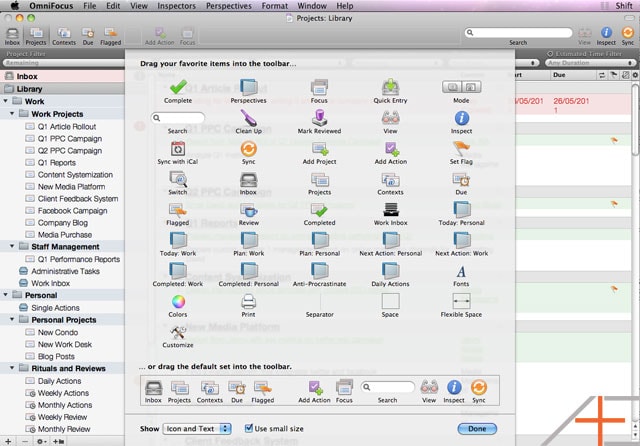
Task: Open the gear action menu below sidebar
Action: [x=41, y=441]
